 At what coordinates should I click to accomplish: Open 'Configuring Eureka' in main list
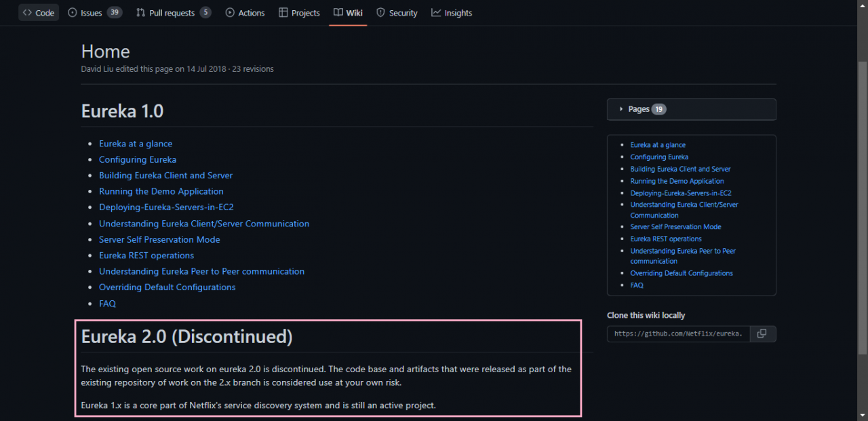pos(138,159)
